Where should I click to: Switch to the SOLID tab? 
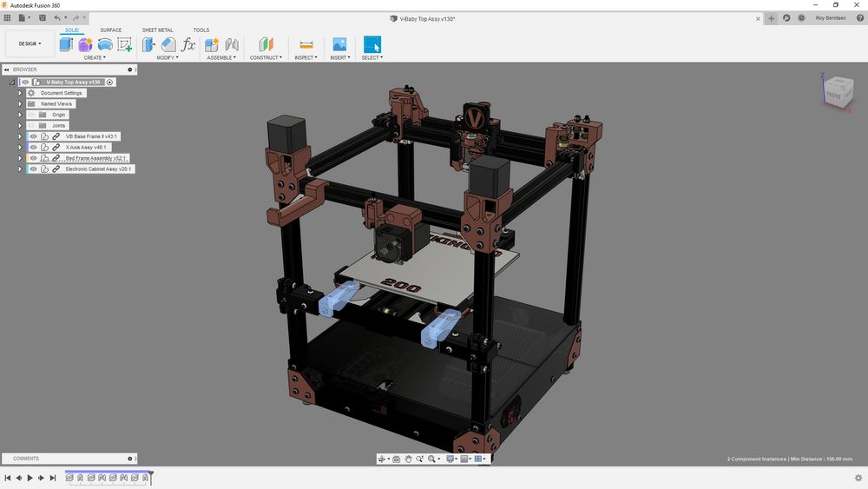point(72,30)
